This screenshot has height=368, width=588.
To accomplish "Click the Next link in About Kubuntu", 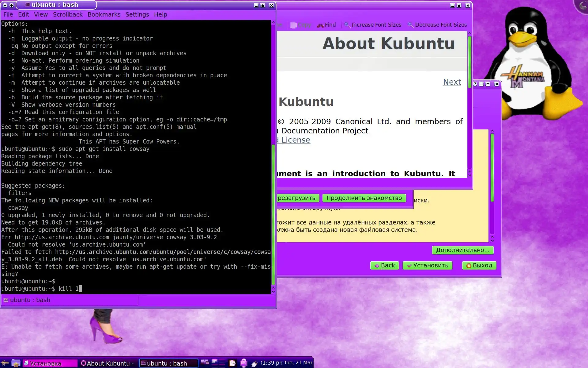I will [452, 82].
